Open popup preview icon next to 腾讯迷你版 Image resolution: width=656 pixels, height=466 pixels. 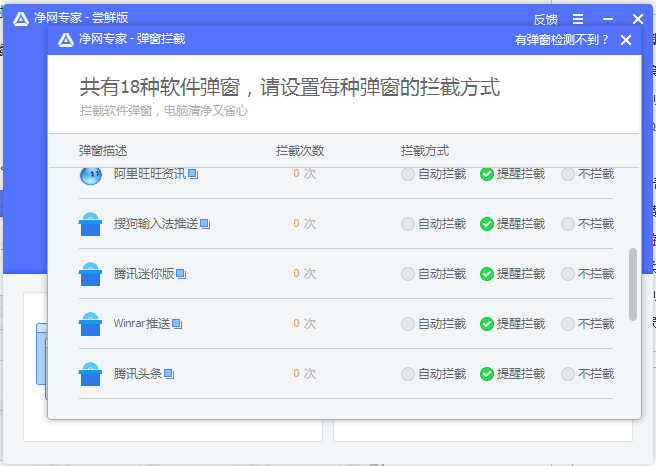[x=181, y=274]
